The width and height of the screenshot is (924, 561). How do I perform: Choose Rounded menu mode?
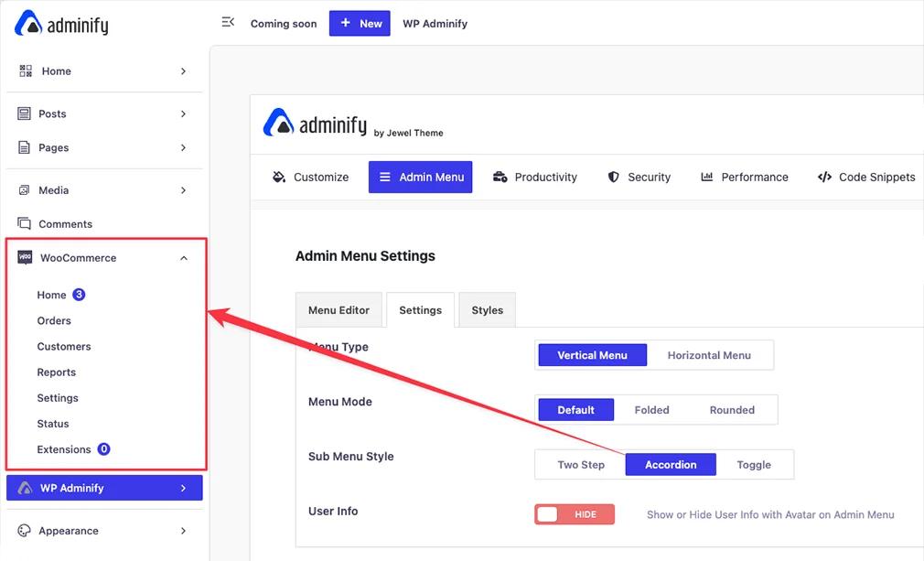(732, 410)
